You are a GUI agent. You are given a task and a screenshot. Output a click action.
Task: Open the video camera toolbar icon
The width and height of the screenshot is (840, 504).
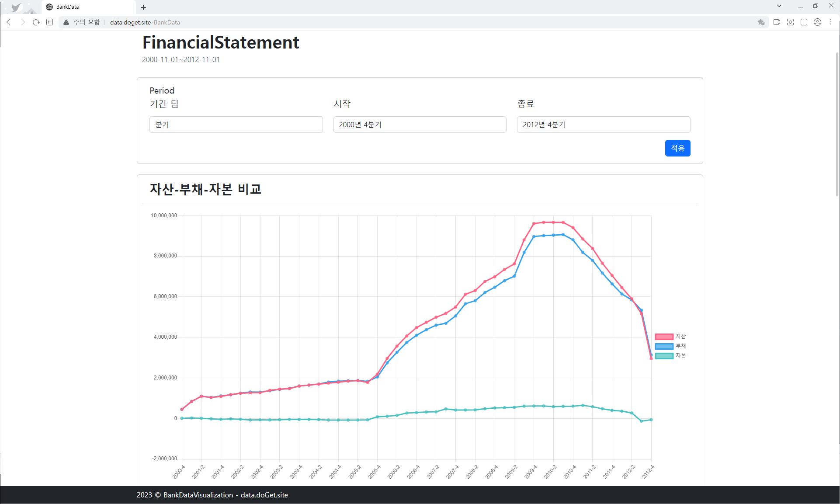[x=777, y=22]
